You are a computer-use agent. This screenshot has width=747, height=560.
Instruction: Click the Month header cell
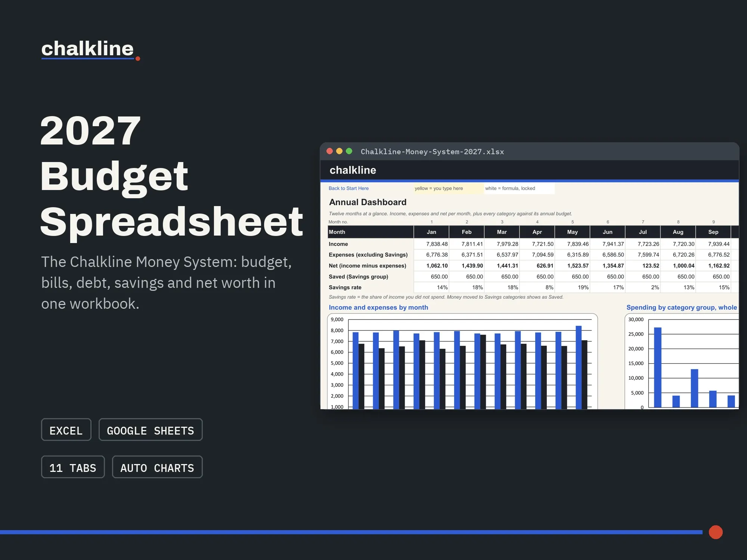(x=371, y=232)
